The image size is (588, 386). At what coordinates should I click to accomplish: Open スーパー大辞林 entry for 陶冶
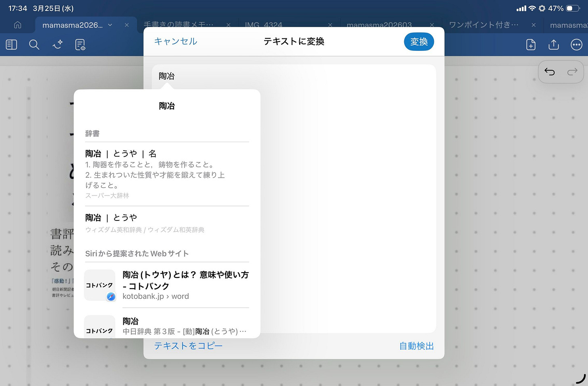point(167,174)
